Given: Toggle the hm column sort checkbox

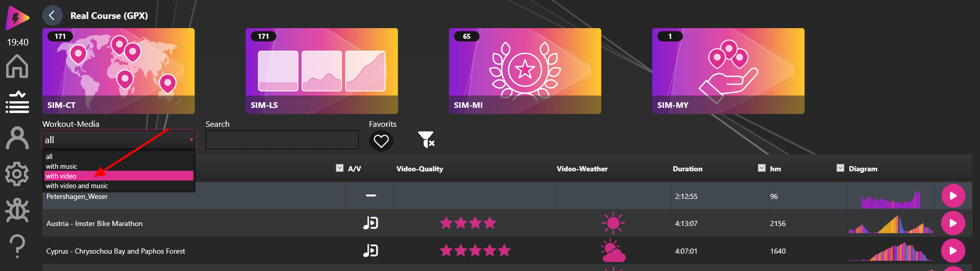Looking at the screenshot, I should (x=762, y=168).
